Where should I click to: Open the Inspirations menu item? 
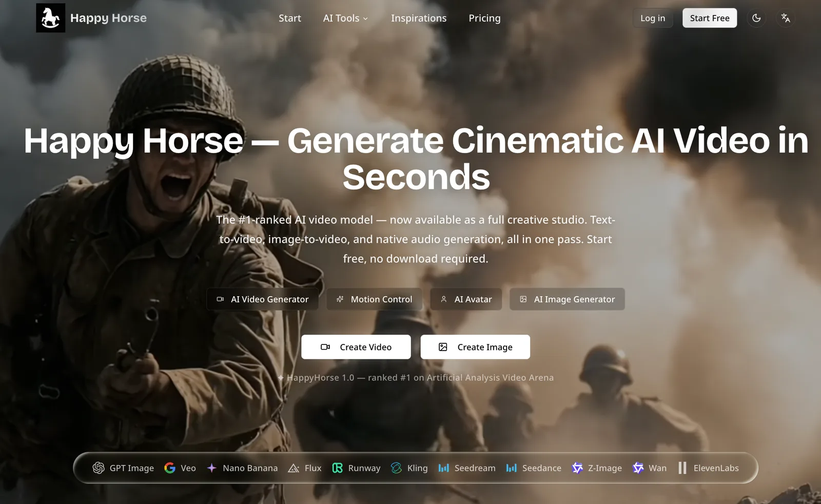pyautogui.click(x=419, y=18)
